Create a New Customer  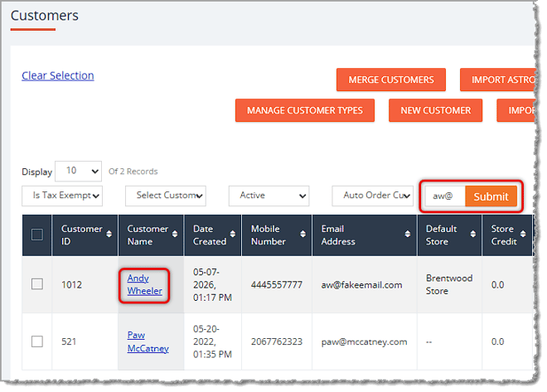coord(435,110)
